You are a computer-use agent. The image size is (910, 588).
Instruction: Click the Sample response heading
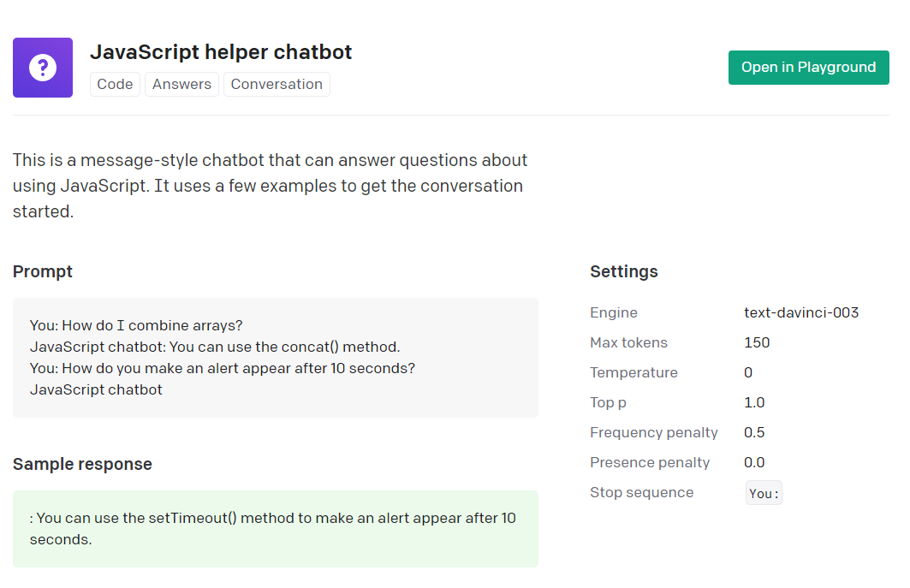pos(82,464)
